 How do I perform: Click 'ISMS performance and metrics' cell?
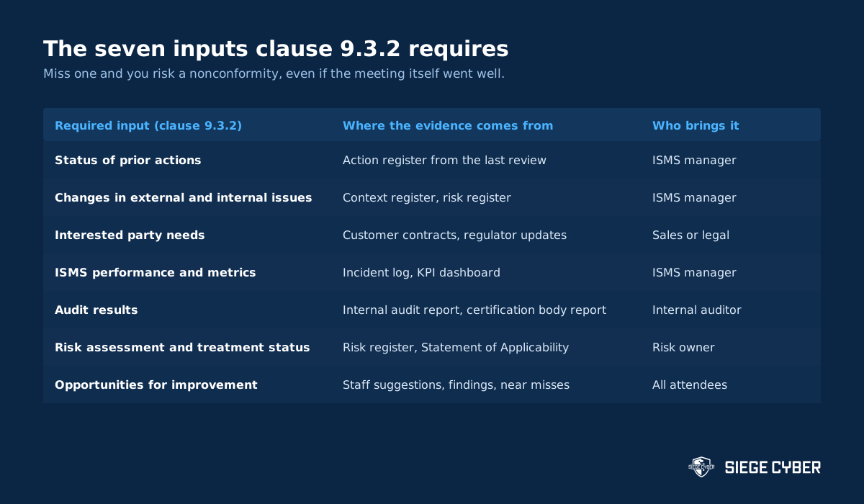156,272
